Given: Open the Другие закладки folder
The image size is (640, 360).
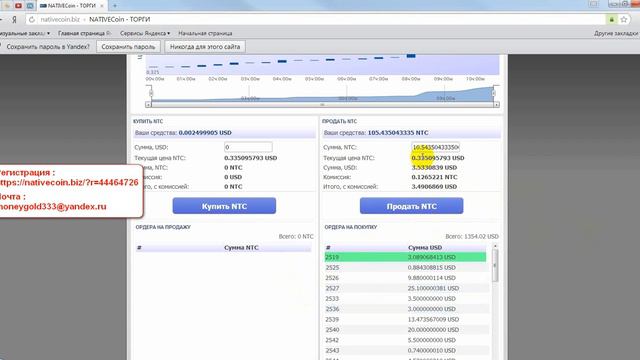Looking at the screenshot, I should tap(616, 33).
